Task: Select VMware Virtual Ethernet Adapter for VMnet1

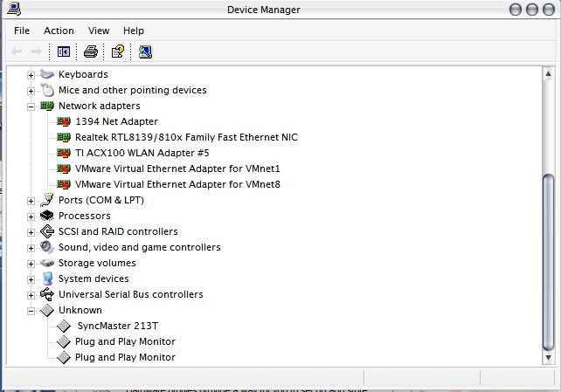Action: pos(177,168)
